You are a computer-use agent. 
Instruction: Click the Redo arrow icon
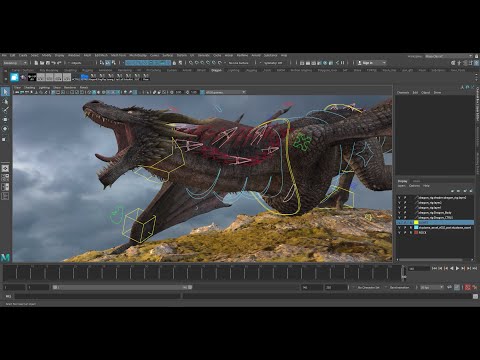(59, 63)
